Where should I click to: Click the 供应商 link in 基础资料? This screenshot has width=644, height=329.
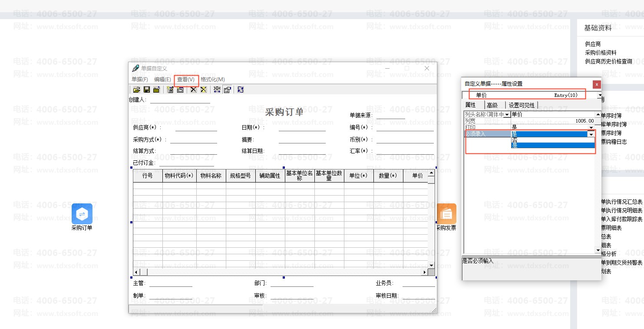pyautogui.click(x=593, y=44)
